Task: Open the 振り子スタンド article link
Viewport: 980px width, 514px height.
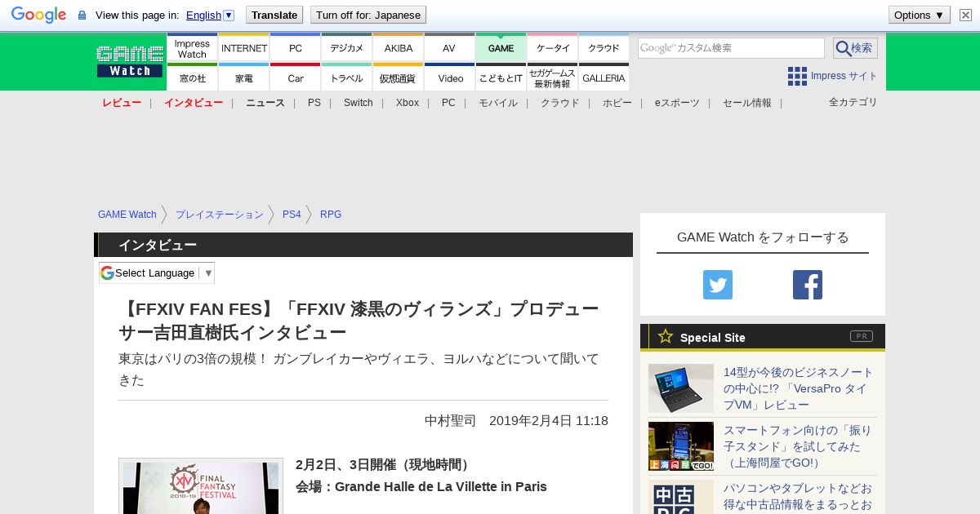Action: coord(798,446)
